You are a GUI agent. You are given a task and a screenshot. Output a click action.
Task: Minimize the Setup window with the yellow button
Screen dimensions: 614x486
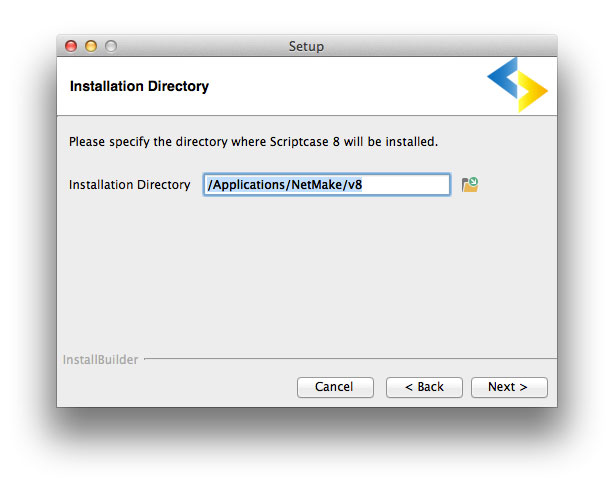91,46
